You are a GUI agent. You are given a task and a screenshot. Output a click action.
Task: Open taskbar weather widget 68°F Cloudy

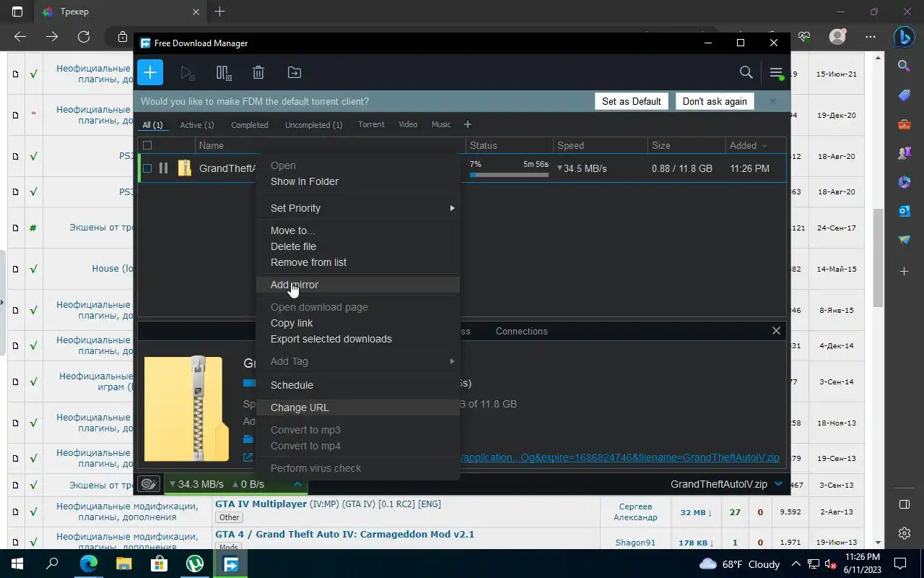(740, 564)
